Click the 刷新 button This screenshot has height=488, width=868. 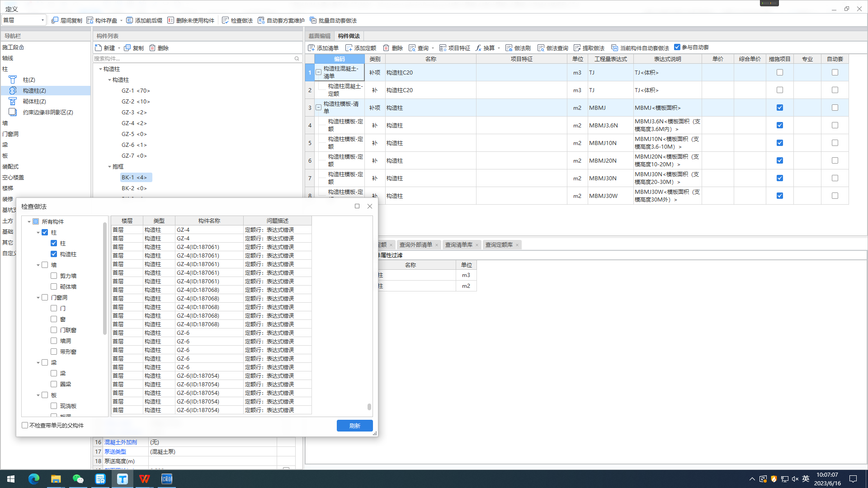coord(355,426)
